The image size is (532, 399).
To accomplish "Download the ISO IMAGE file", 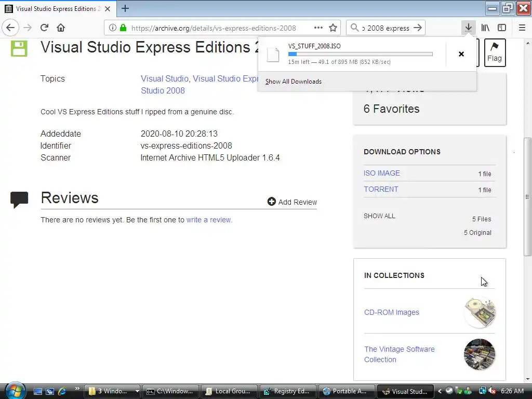I will (382, 173).
